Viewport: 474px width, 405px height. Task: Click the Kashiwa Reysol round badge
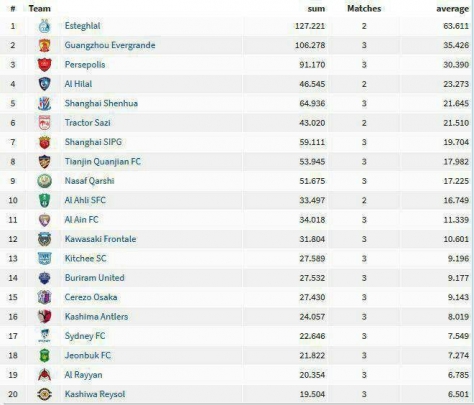[44, 394]
